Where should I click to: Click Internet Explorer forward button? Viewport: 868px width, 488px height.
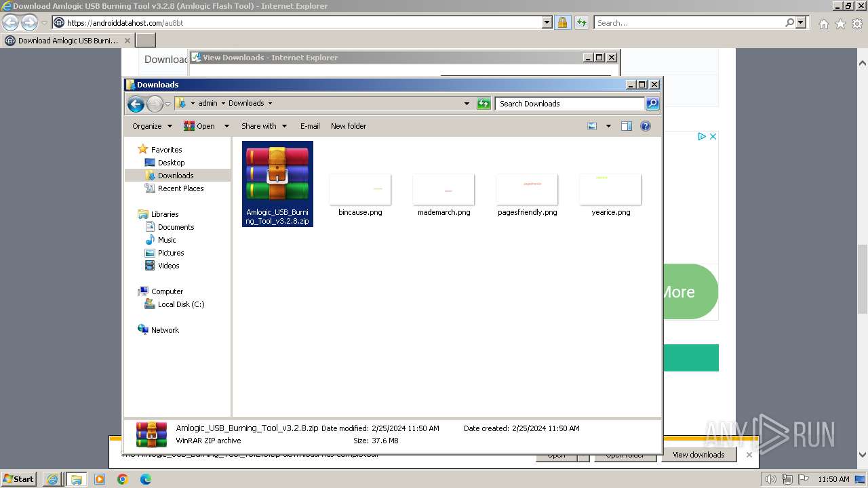(29, 23)
